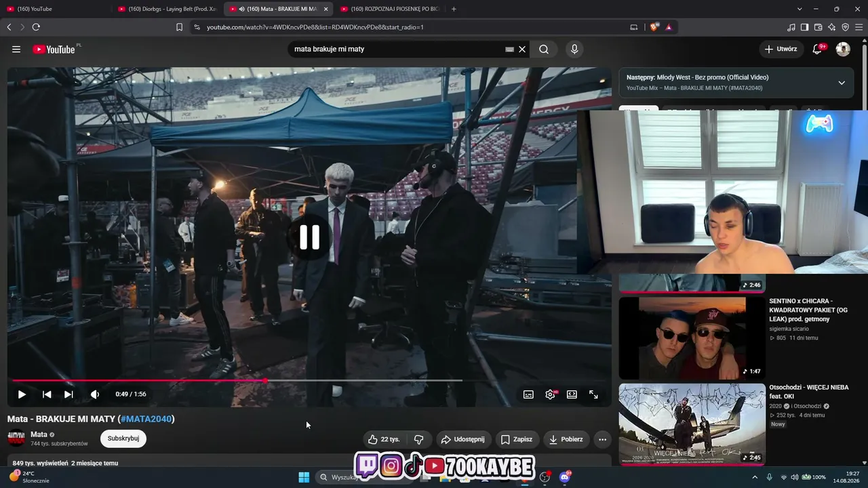Switch player to theater mode

(572, 394)
